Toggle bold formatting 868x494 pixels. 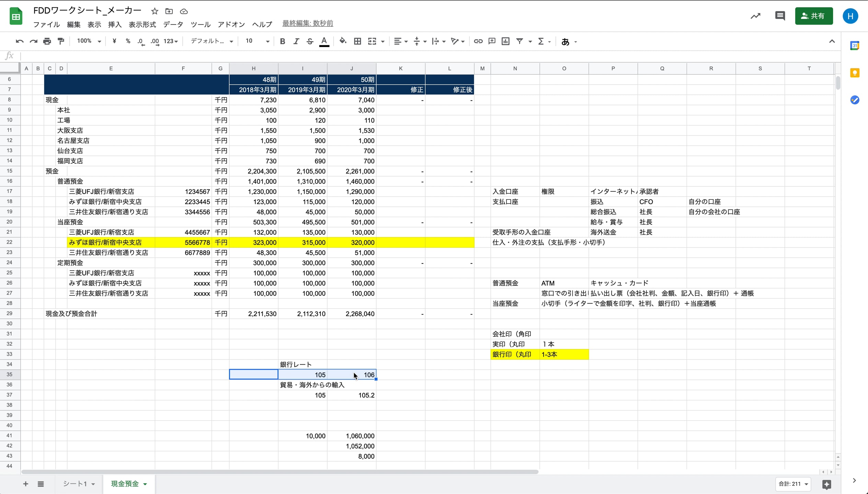[x=282, y=41]
